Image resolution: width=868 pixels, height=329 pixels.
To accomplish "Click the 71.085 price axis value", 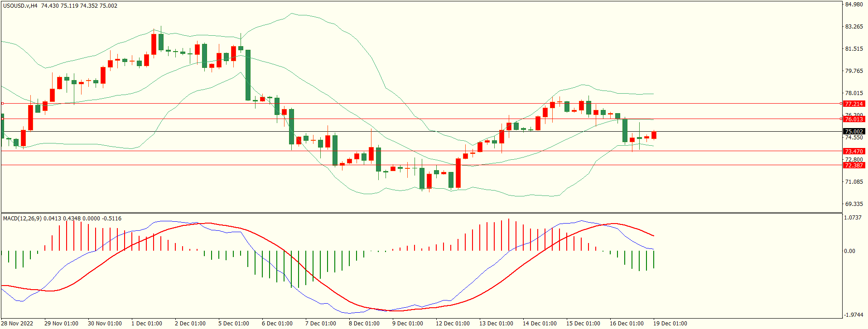I will point(854,182).
